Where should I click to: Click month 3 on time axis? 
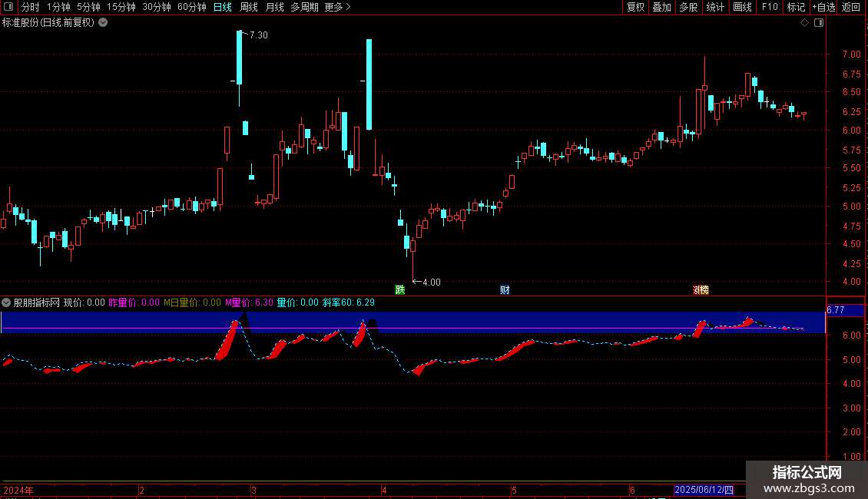[x=253, y=490]
